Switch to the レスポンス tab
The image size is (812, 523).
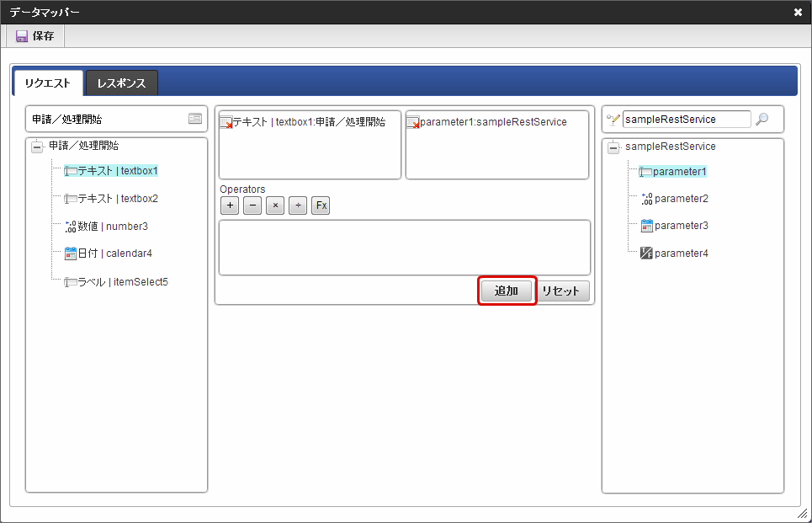click(x=122, y=83)
